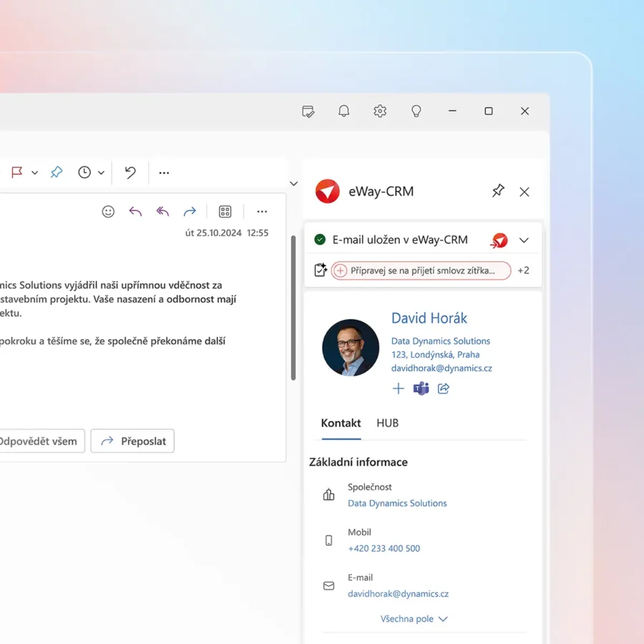644x644 pixels.
Task: Click the Odpovědět všem button
Action: [x=42, y=441]
